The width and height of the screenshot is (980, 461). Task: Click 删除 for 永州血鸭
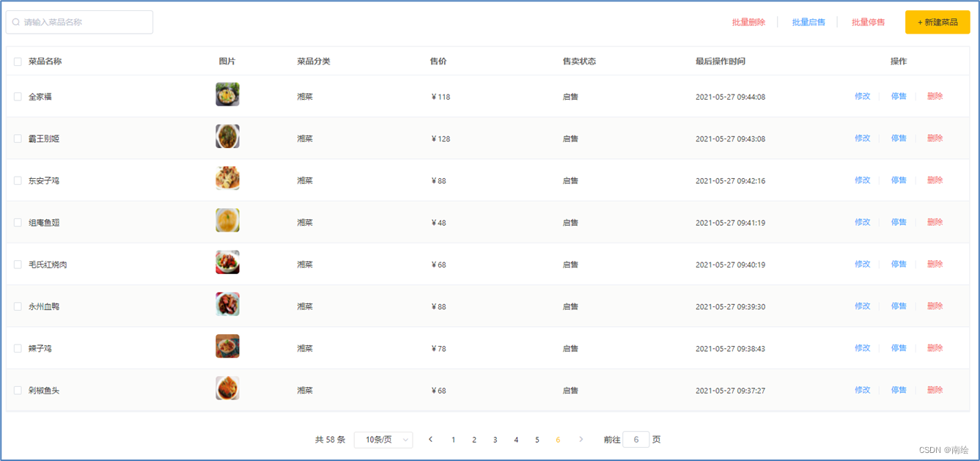(935, 306)
